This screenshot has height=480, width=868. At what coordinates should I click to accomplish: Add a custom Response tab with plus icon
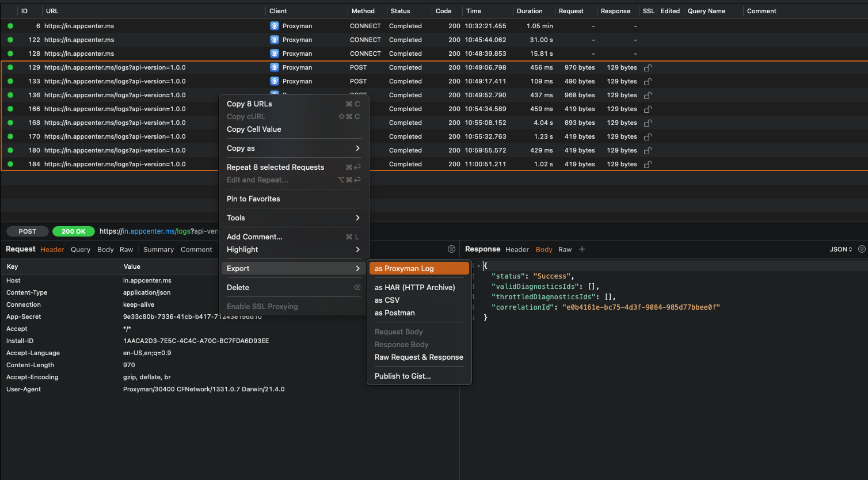click(x=582, y=249)
